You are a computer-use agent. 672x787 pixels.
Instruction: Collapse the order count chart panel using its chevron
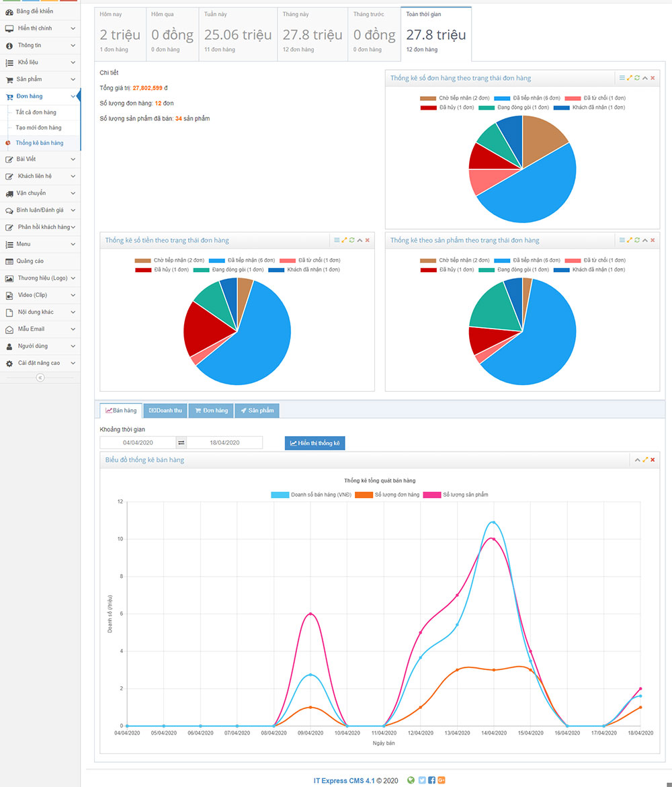(x=645, y=78)
